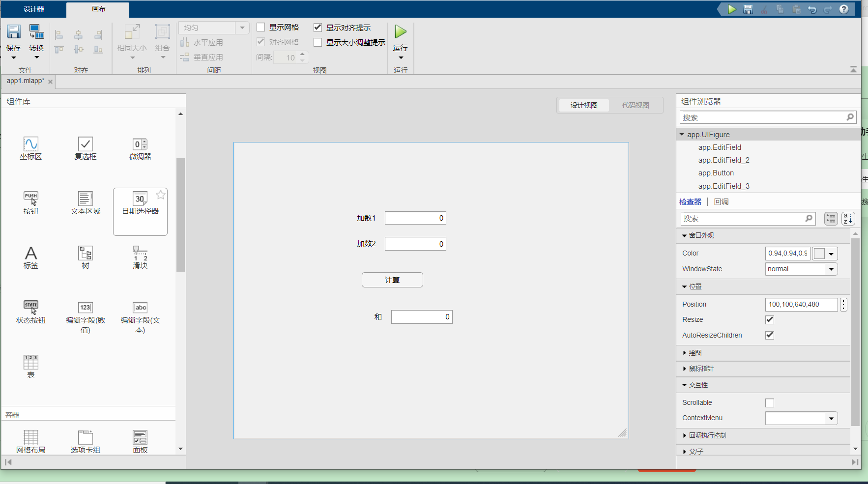Select the Label (标签) component

coord(30,257)
